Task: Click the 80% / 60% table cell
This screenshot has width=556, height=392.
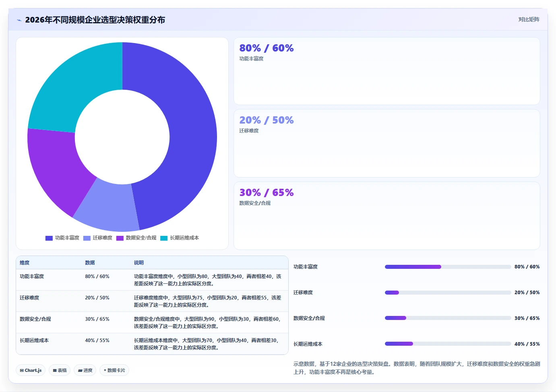Action: click(x=97, y=276)
